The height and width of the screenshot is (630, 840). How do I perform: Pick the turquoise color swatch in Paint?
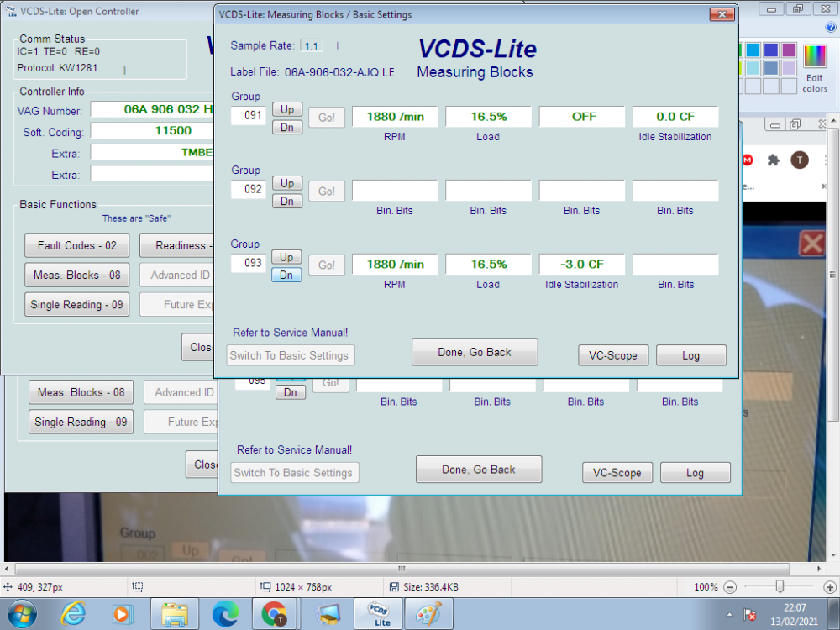click(753, 50)
